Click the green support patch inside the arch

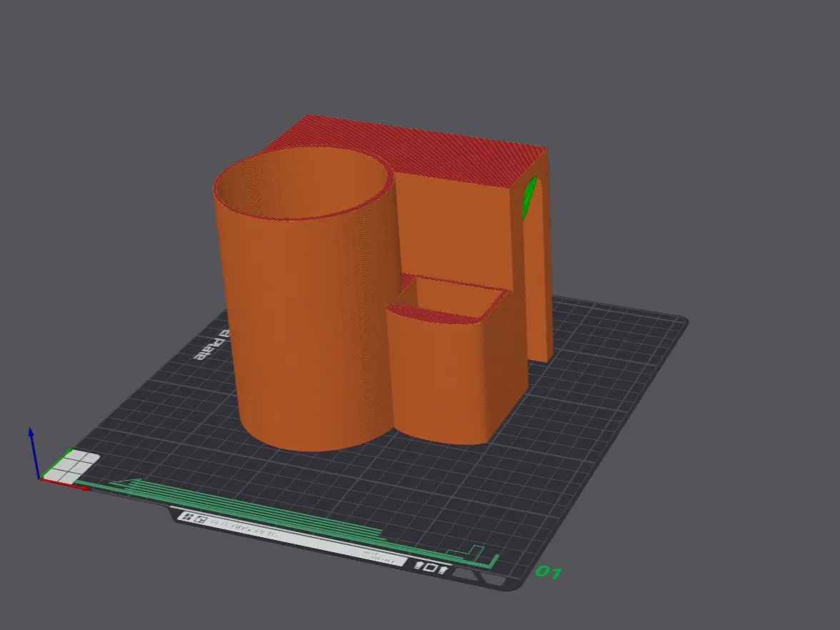coord(529,197)
